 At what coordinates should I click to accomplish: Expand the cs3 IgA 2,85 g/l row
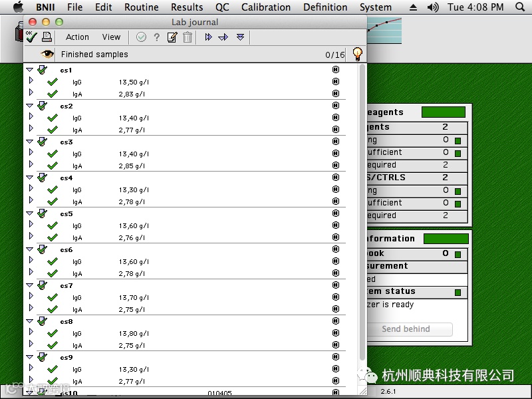[31, 164]
